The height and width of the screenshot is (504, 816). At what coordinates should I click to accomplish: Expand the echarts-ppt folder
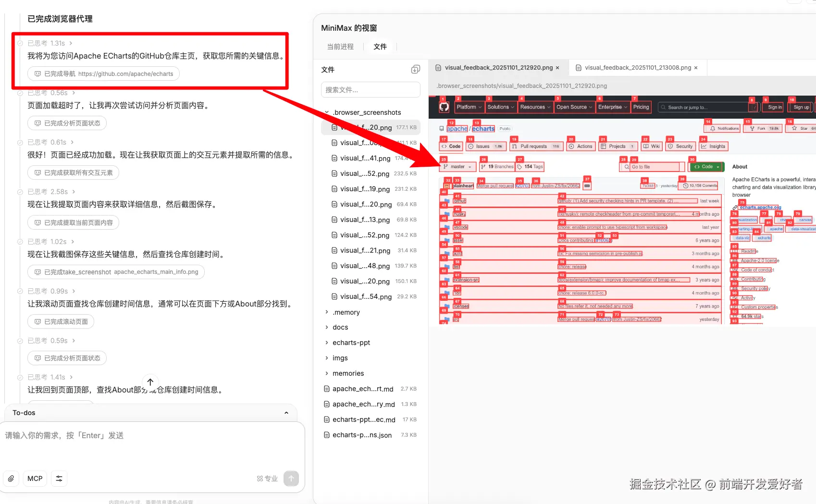coord(327,343)
